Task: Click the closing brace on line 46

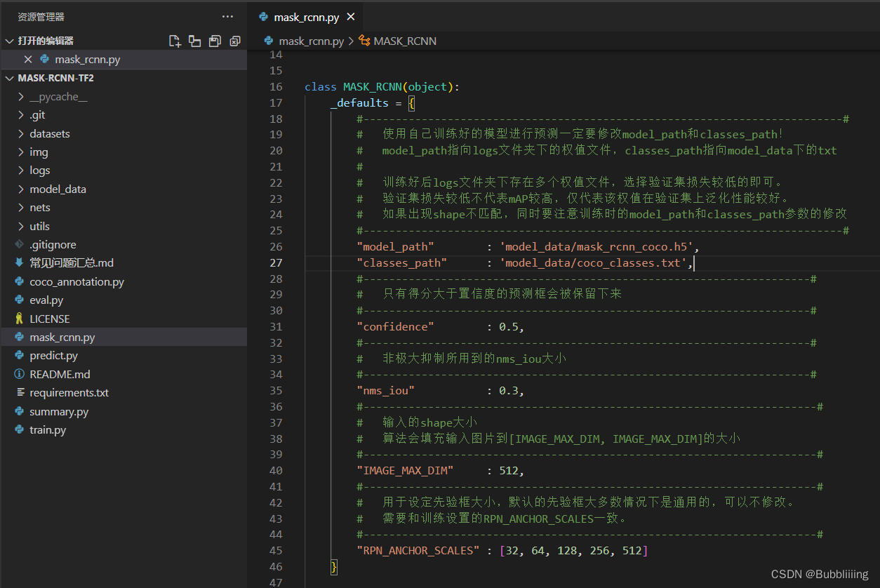Action: pos(334,566)
